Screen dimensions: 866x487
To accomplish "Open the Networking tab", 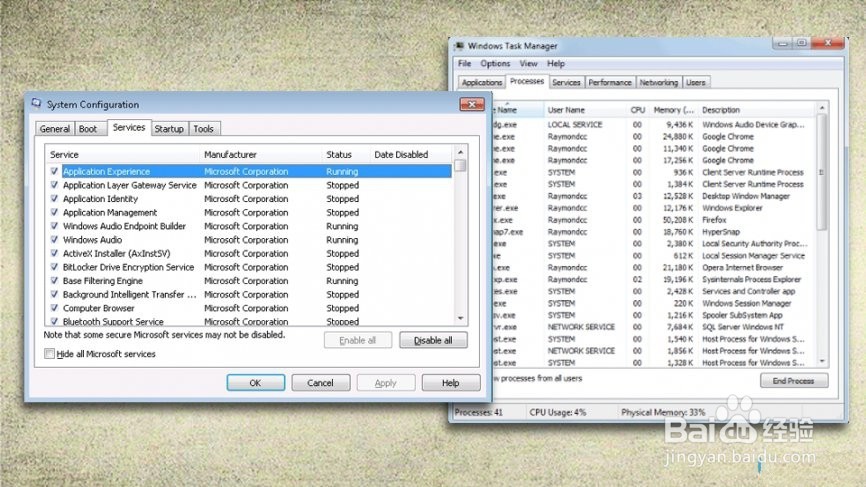I will click(658, 82).
